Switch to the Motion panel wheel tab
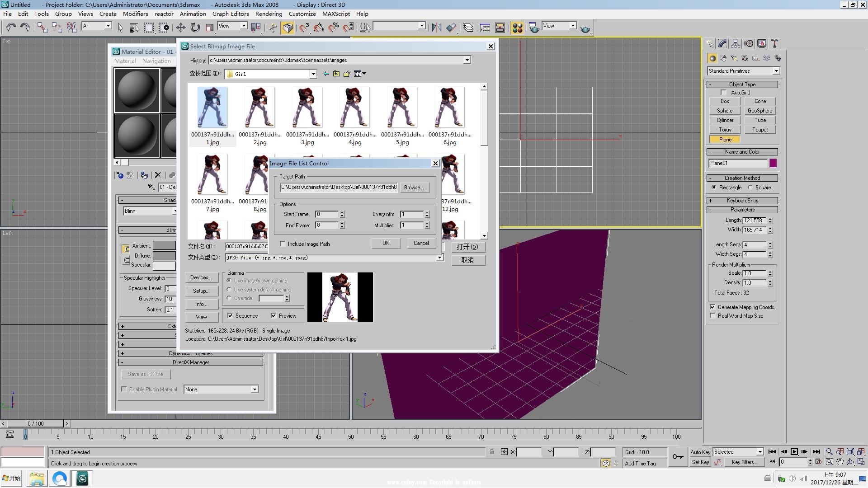Viewport: 868px width, 488px height. (749, 43)
